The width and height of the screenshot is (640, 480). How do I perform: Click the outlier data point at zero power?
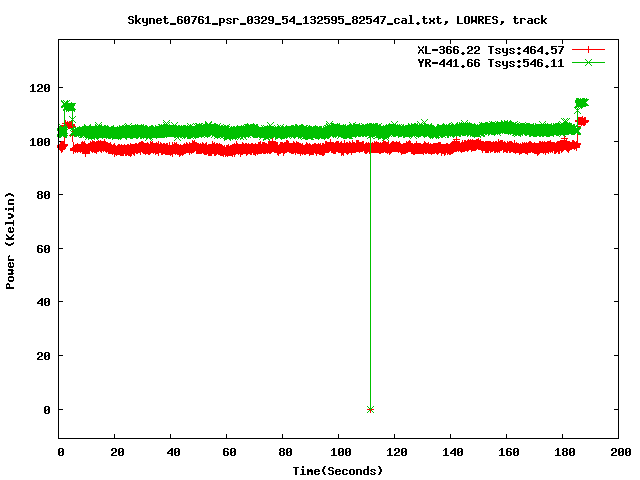pos(370,409)
